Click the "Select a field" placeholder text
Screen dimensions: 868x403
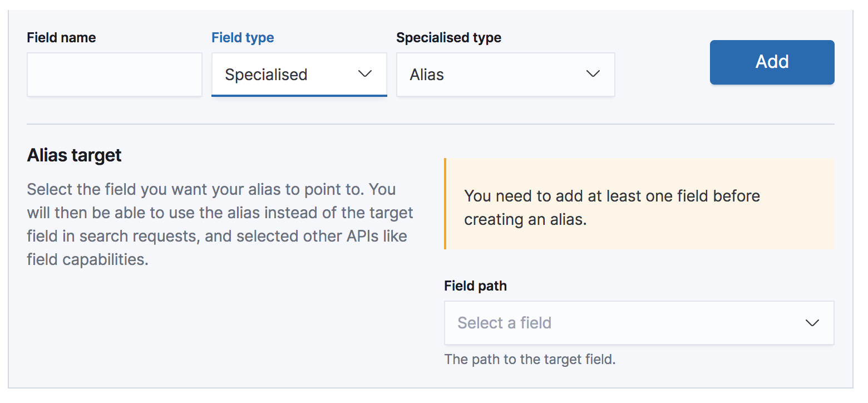[504, 323]
